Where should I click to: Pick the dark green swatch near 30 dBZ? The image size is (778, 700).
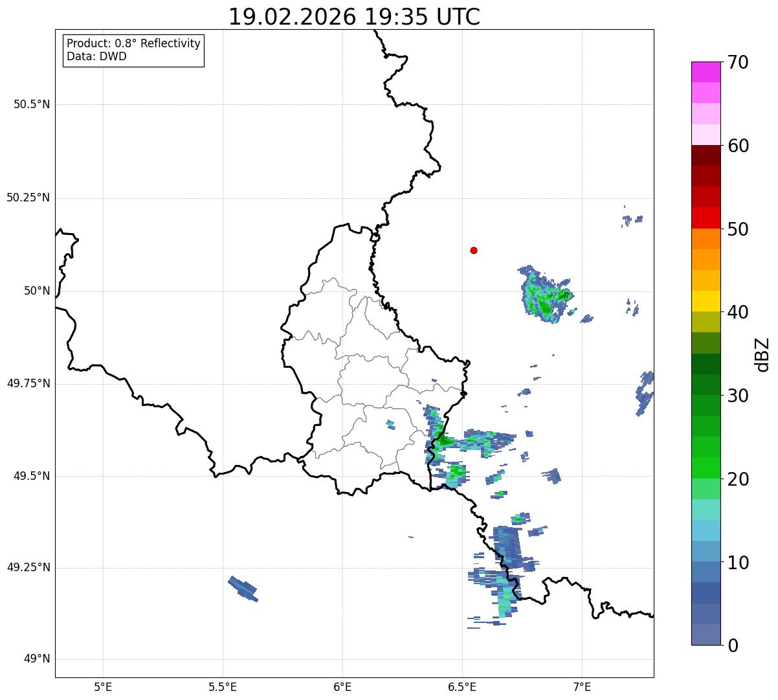(x=706, y=385)
